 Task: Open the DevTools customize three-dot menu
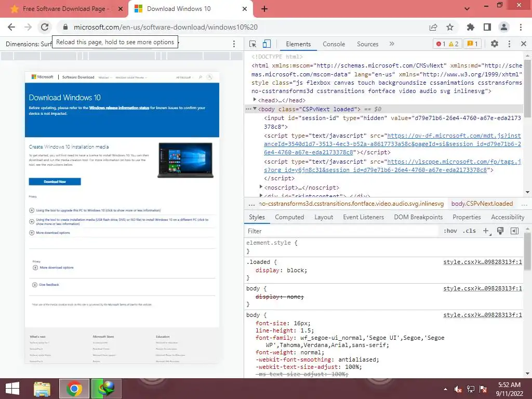click(509, 44)
